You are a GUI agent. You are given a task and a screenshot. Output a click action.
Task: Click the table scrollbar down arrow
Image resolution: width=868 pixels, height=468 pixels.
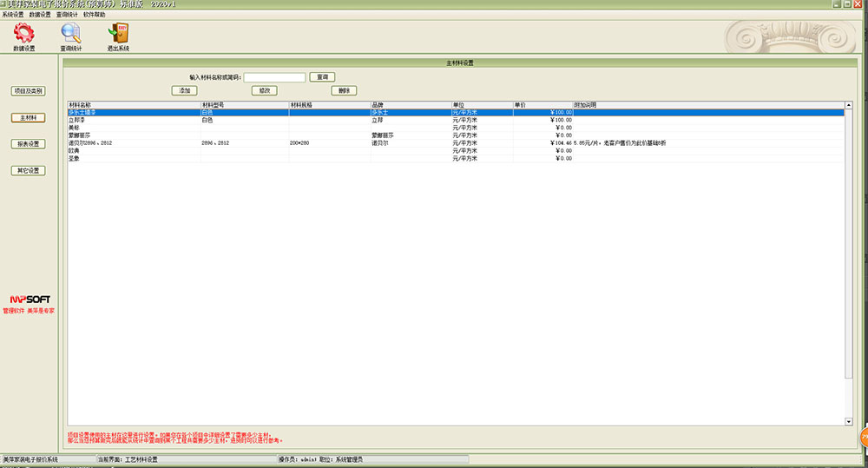tap(848, 421)
